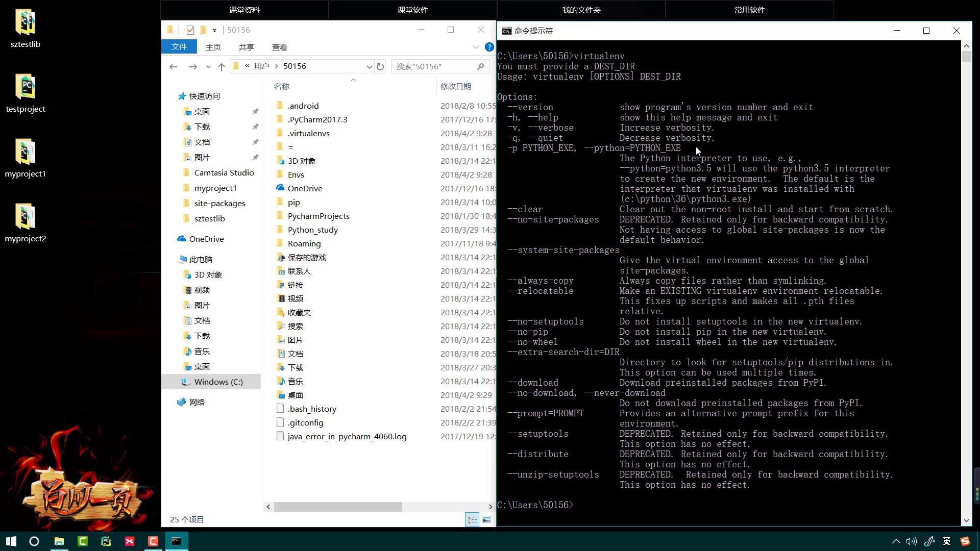Select site-packages in quick access
The width and height of the screenshot is (980, 551).
pyautogui.click(x=219, y=203)
